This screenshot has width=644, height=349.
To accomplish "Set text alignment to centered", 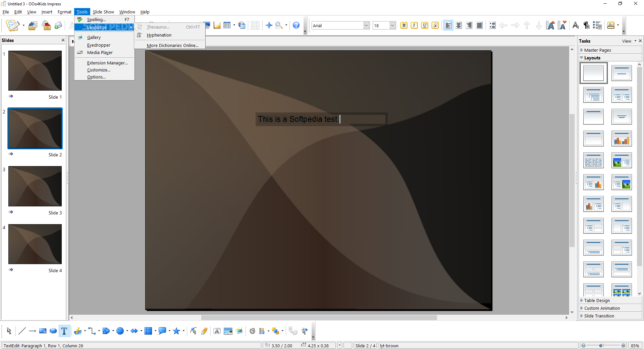I will [x=459, y=26].
